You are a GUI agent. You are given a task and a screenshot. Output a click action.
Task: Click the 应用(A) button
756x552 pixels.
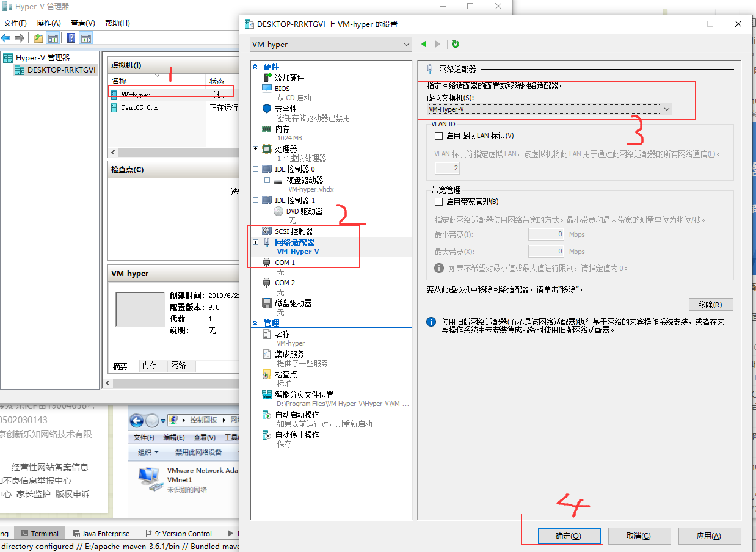(x=709, y=536)
